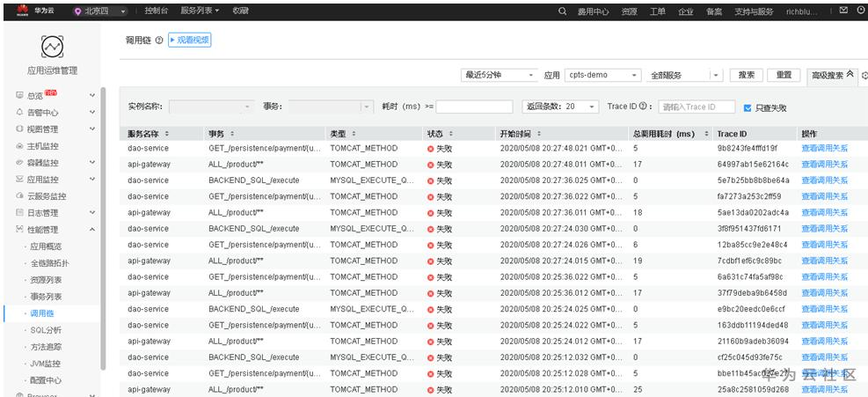Open 配置中心 in the sidebar

click(x=46, y=380)
